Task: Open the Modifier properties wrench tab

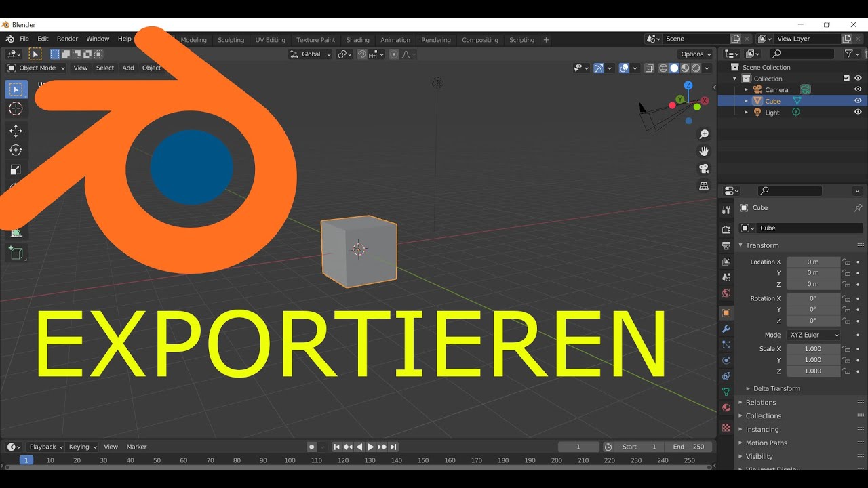Action: coord(726,329)
